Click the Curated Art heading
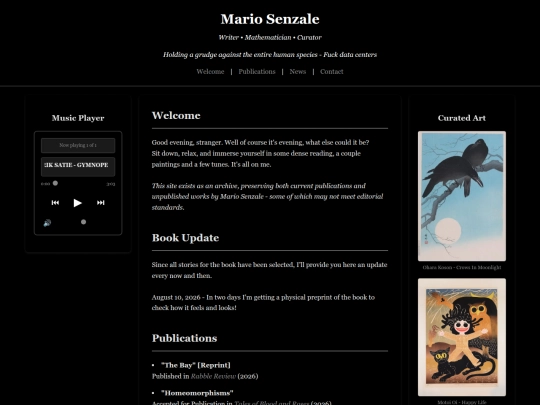This screenshot has width=540, height=405. (462, 118)
